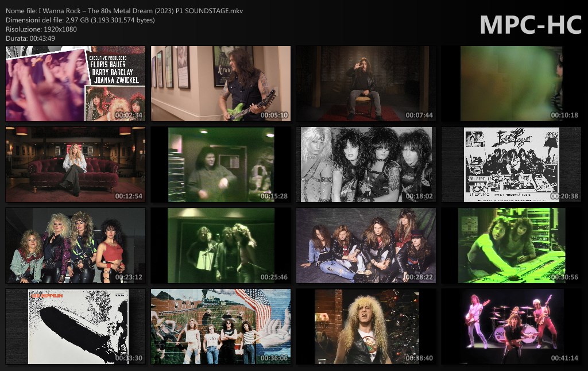588x371 pixels.
Task: Open the thumbnail at 00:15:28
Action: (x=220, y=165)
